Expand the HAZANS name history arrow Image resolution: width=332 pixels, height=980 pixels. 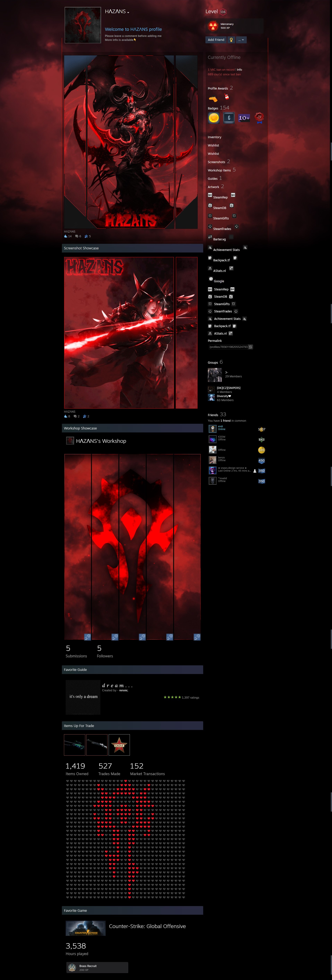tap(128, 12)
